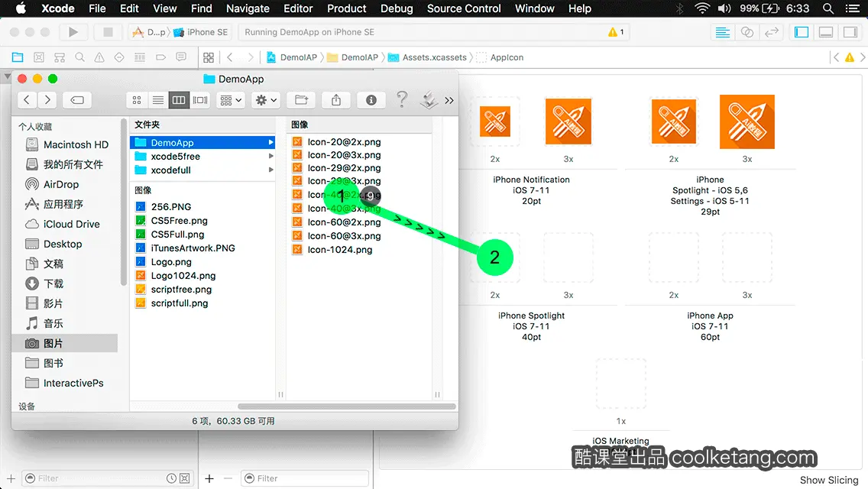Toggle the Navigator panel visibility
Image resolution: width=868 pixels, height=489 pixels.
tap(802, 32)
